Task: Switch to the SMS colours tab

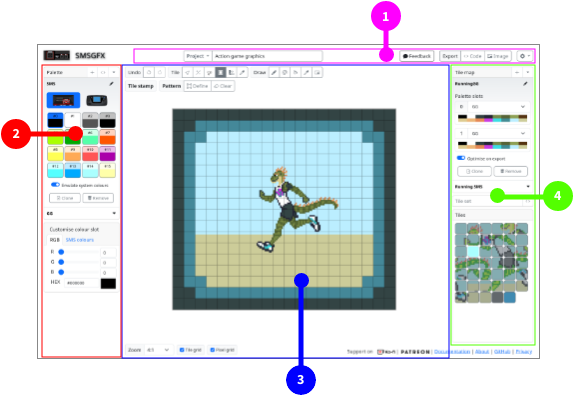Action: point(80,240)
